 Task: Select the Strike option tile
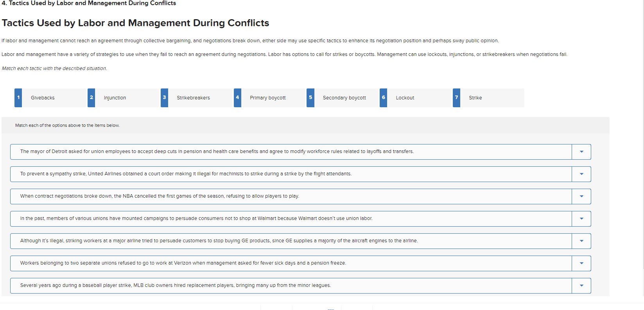coord(489,98)
